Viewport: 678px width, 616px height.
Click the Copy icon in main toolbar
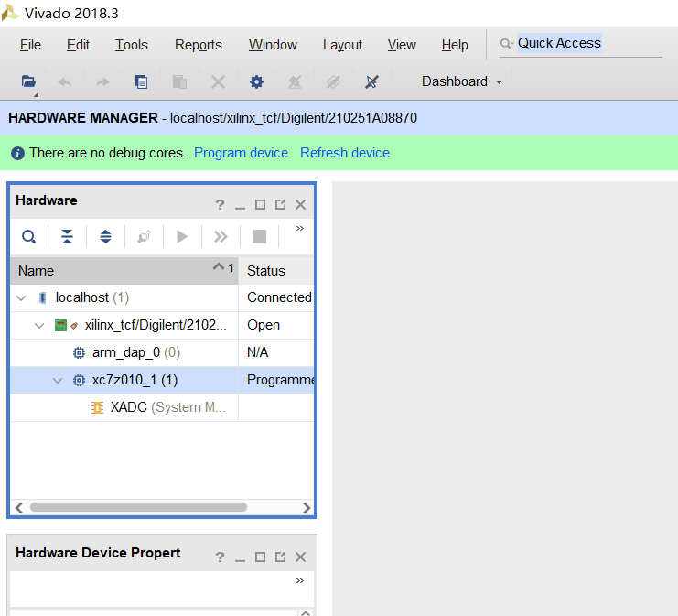(x=141, y=81)
